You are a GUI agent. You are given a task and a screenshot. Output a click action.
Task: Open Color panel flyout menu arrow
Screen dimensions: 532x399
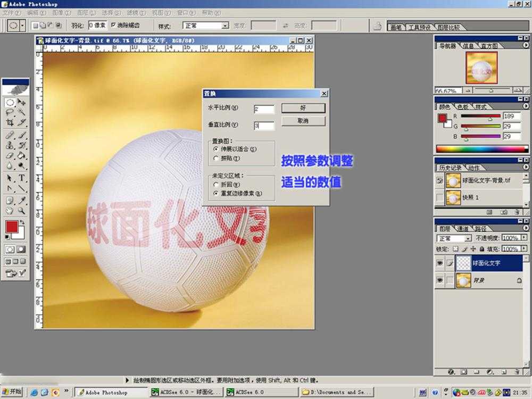pyautogui.click(x=526, y=106)
